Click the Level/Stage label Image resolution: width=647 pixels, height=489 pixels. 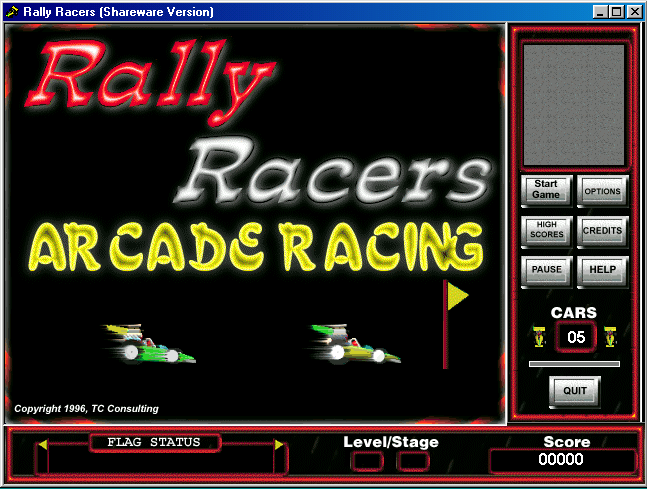click(391, 442)
